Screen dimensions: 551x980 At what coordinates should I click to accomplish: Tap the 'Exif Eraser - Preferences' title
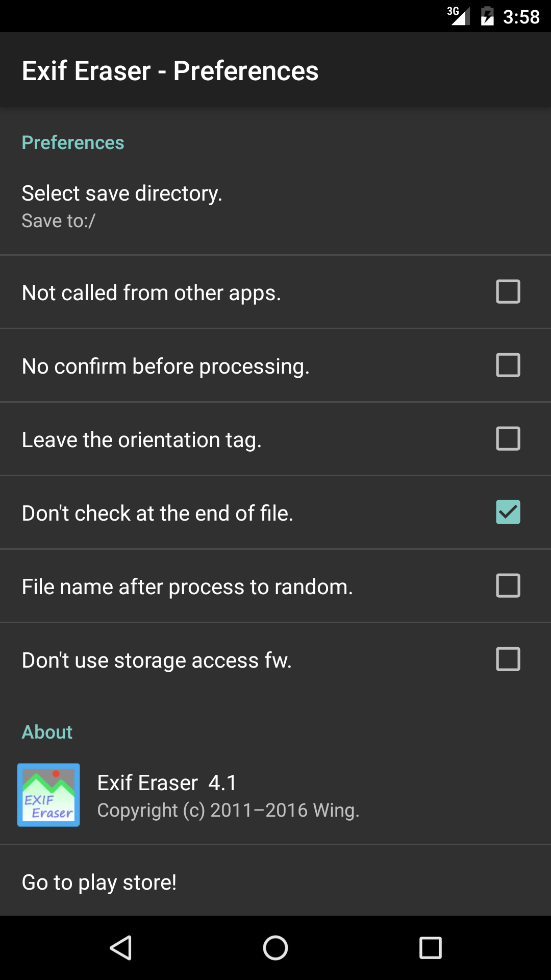[170, 70]
